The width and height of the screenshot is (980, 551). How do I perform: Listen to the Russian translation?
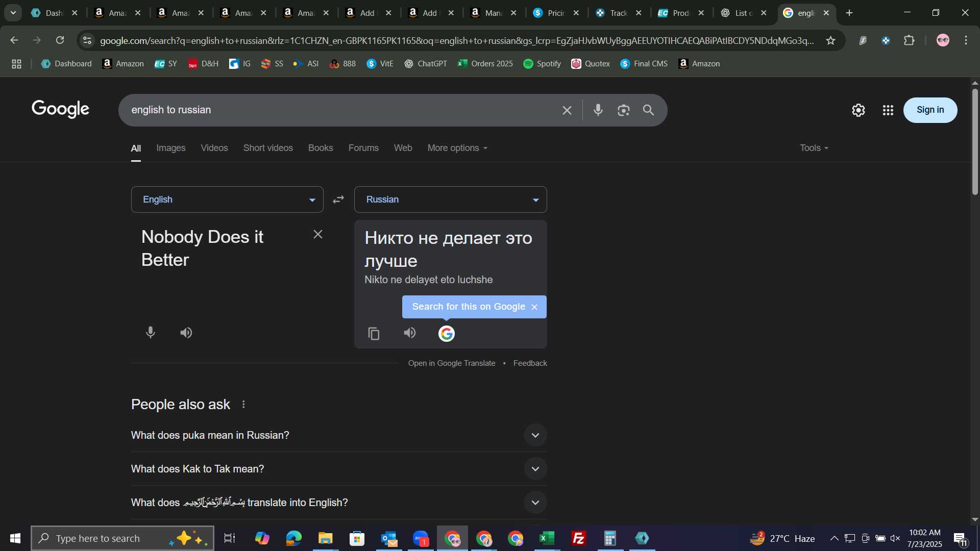(x=410, y=333)
